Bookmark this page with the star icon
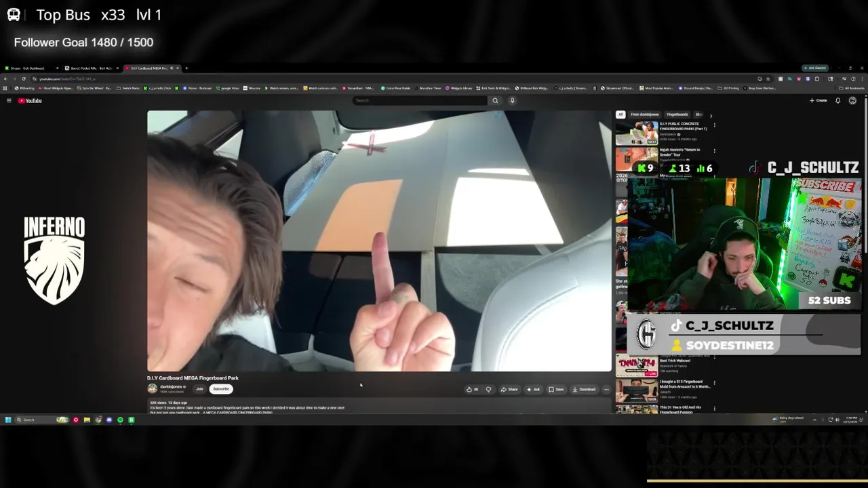Viewport: 868px width, 488px height. 768,79
